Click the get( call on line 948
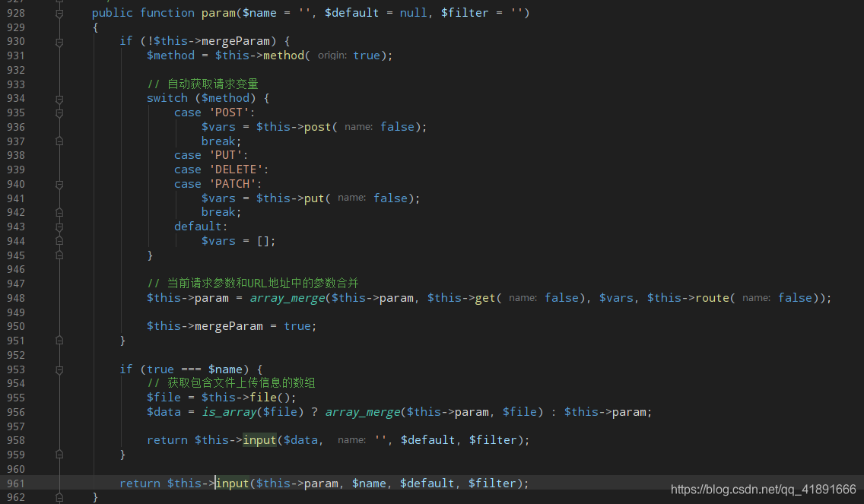 pyautogui.click(x=488, y=298)
